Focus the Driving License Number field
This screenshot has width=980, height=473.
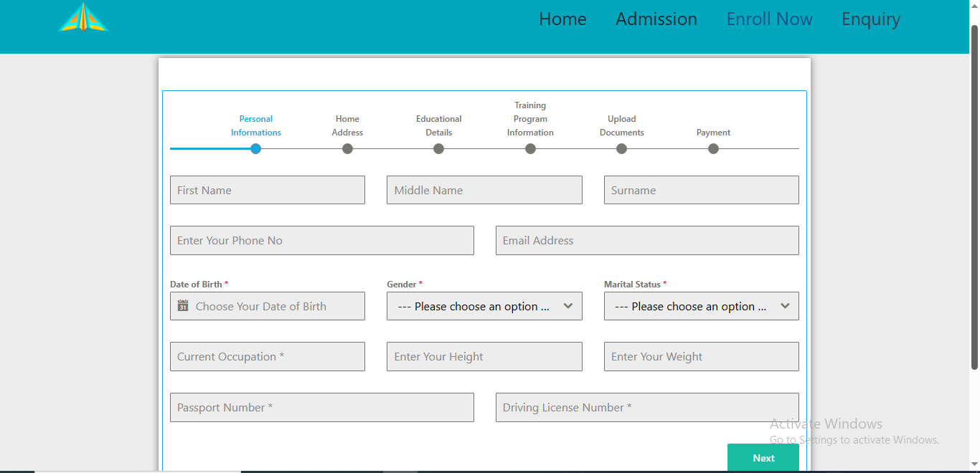coord(647,407)
